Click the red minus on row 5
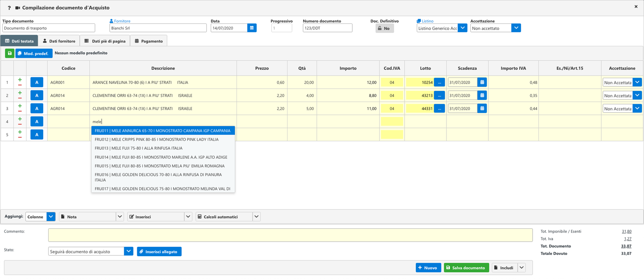Screen dimensions: 644x279 pyautogui.click(x=20, y=138)
